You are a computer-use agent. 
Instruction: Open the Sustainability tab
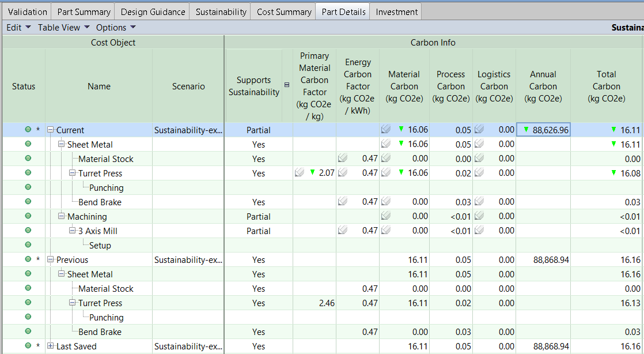click(221, 12)
